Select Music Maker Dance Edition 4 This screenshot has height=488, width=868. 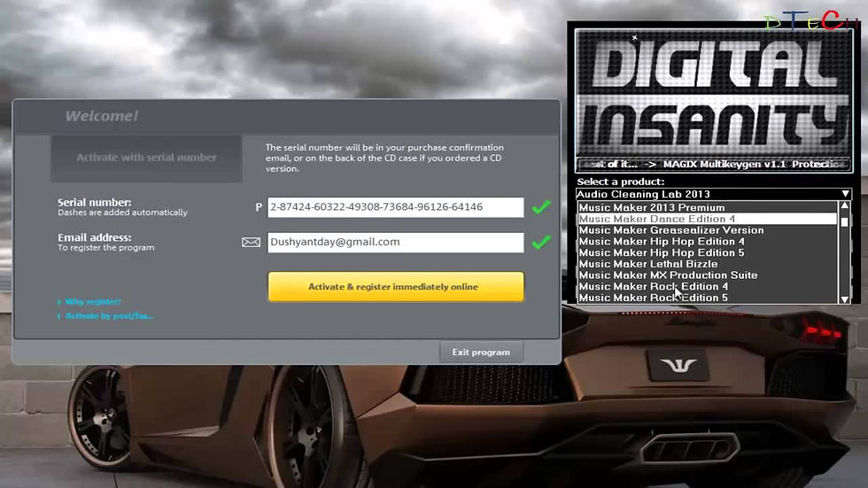[x=707, y=219]
